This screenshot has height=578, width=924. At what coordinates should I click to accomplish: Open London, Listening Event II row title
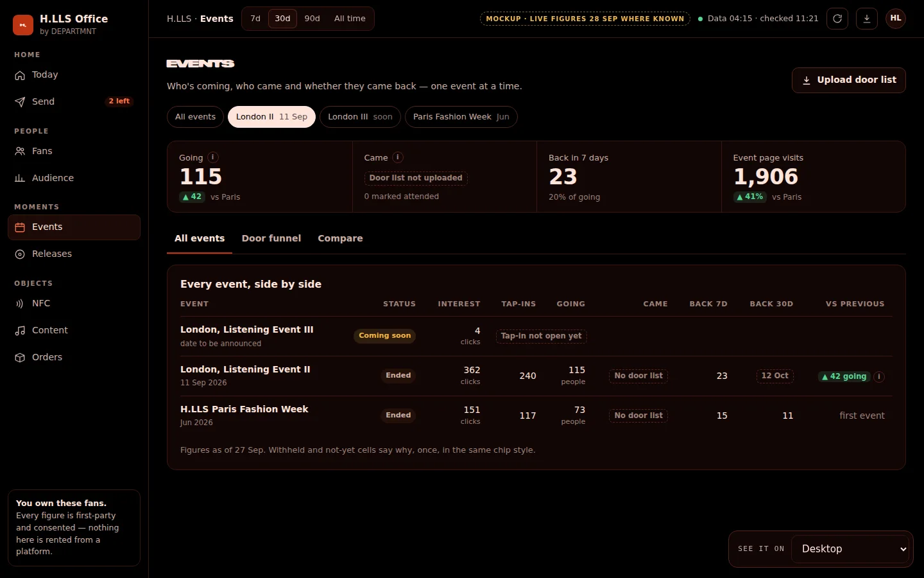pyautogui.click(x=245, y=369)
